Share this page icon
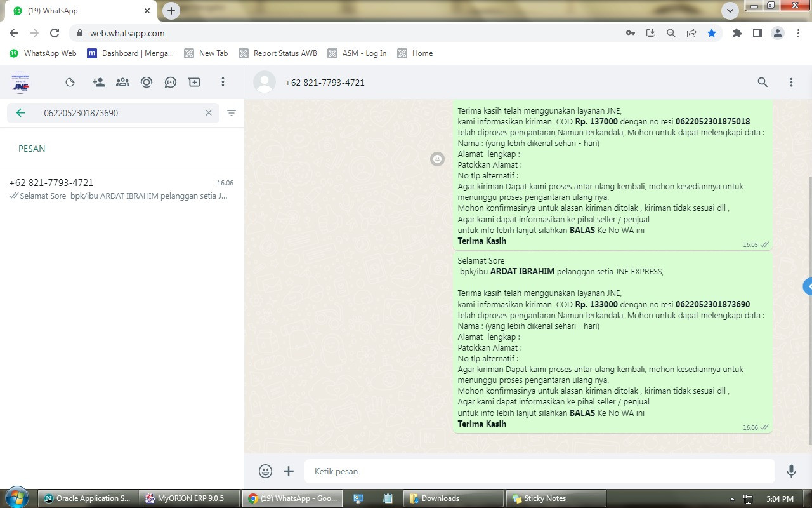 [691, 33]
